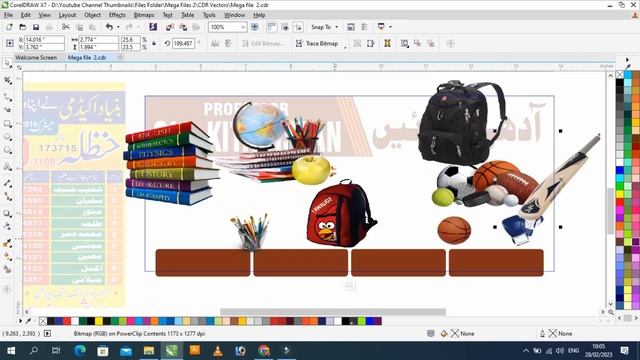
Task: Open Chrome from the taskbar
Action: (x=264, y=351)
